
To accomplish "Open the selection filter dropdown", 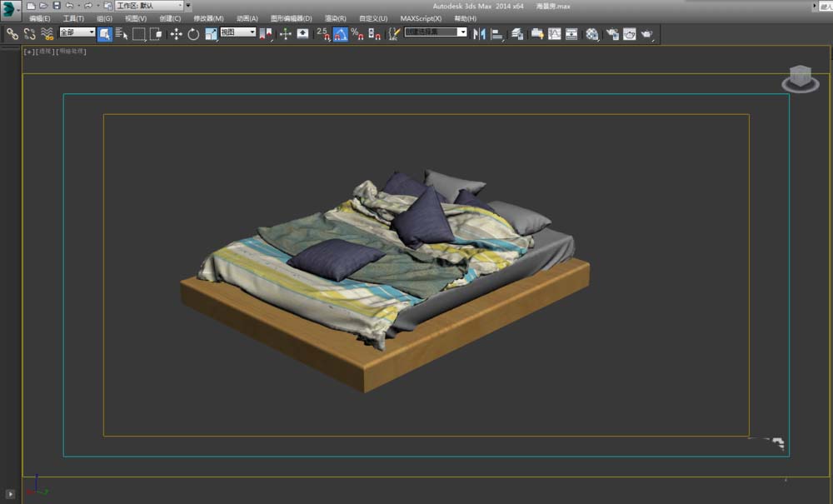I will click(x=77, y=32).
